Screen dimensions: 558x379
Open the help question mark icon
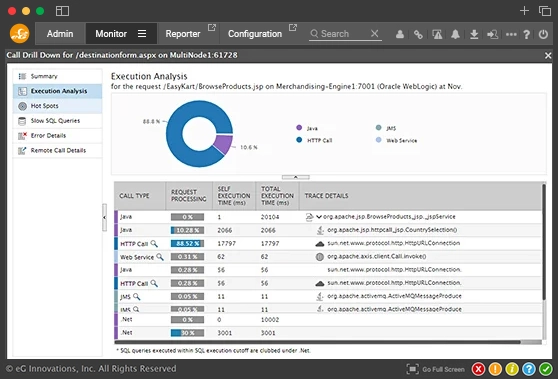pos(526,34)
